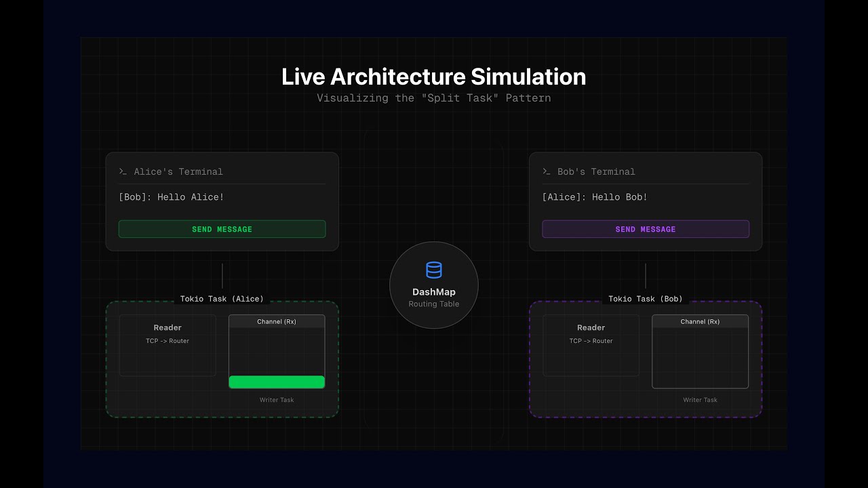Click the "Routing Table" caption under DashMap
Image resolution: width=868 pixels, height=488 pixels.
click(x=434, y=304)
